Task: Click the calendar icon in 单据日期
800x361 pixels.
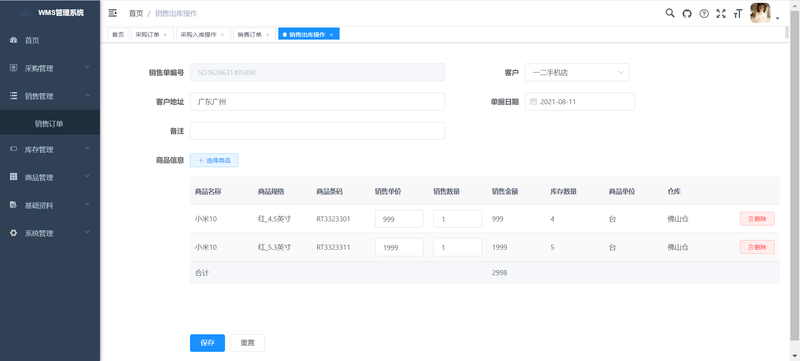Action: (533, 101)
